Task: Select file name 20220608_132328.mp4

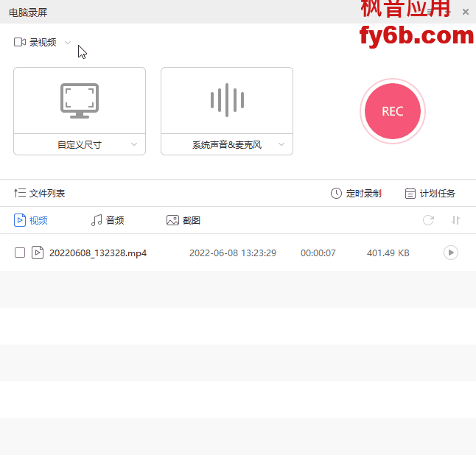Action: tap(98, 253)
